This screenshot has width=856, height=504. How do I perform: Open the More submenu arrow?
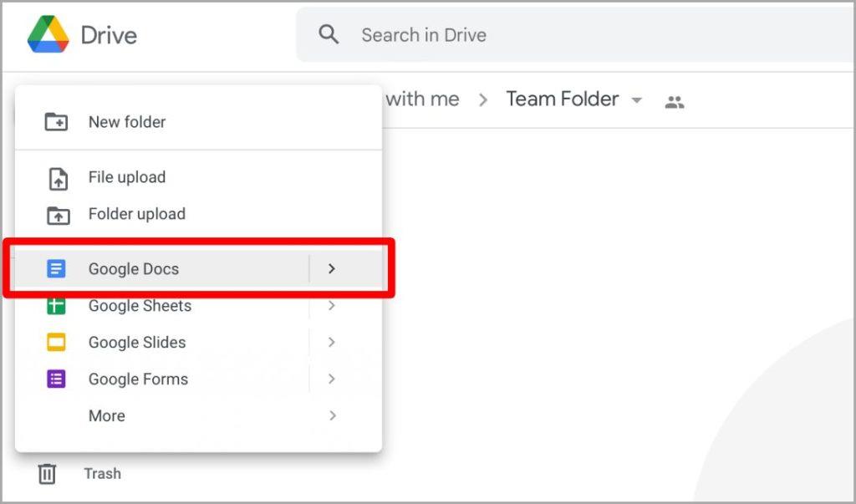coord(332,415)
